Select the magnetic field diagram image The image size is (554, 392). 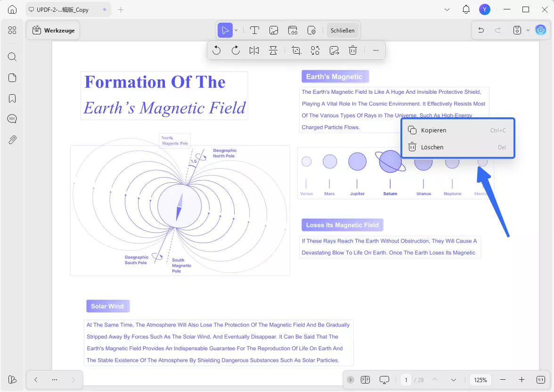click(180, 210)
